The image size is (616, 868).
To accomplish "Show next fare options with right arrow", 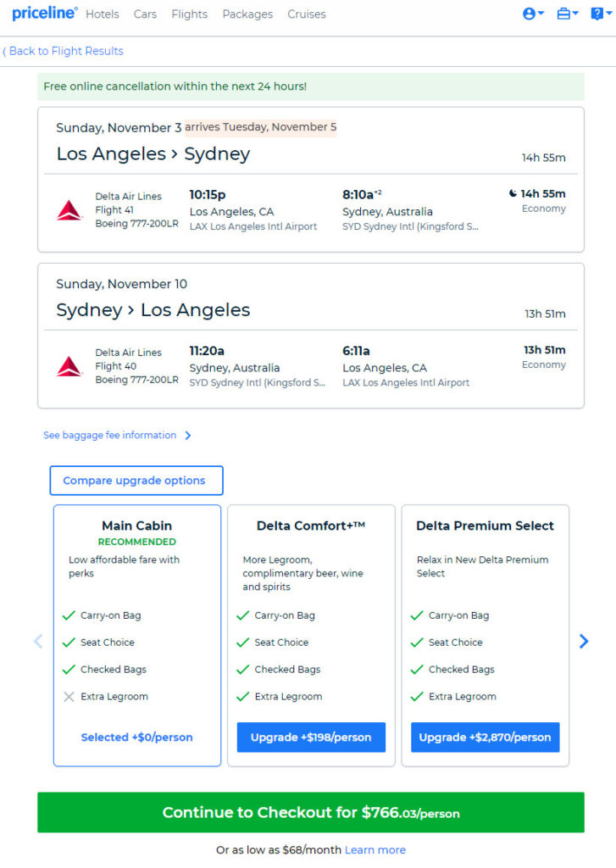I will (583, 641).
